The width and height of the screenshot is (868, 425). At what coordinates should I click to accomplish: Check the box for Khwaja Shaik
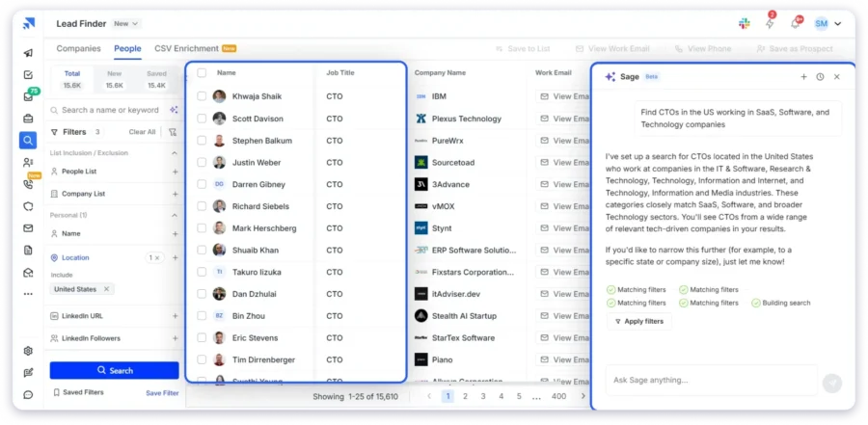(x=202, y=96)
